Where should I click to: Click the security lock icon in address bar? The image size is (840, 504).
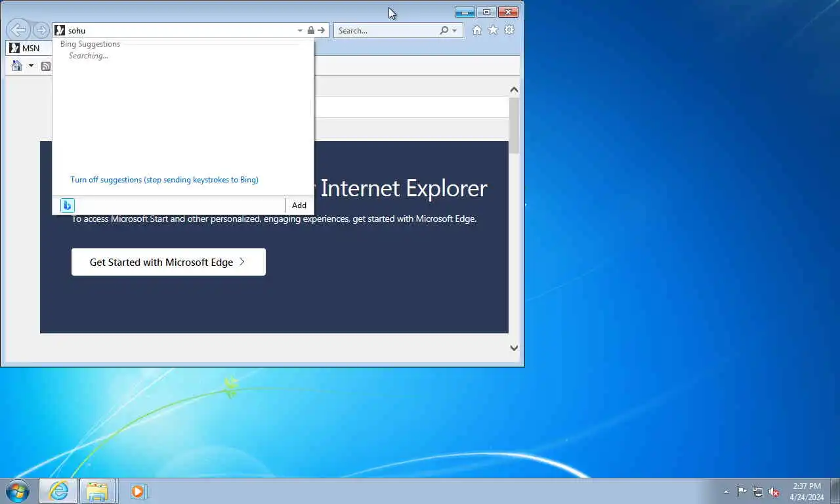pyautogui.click(x=311, y=30)
